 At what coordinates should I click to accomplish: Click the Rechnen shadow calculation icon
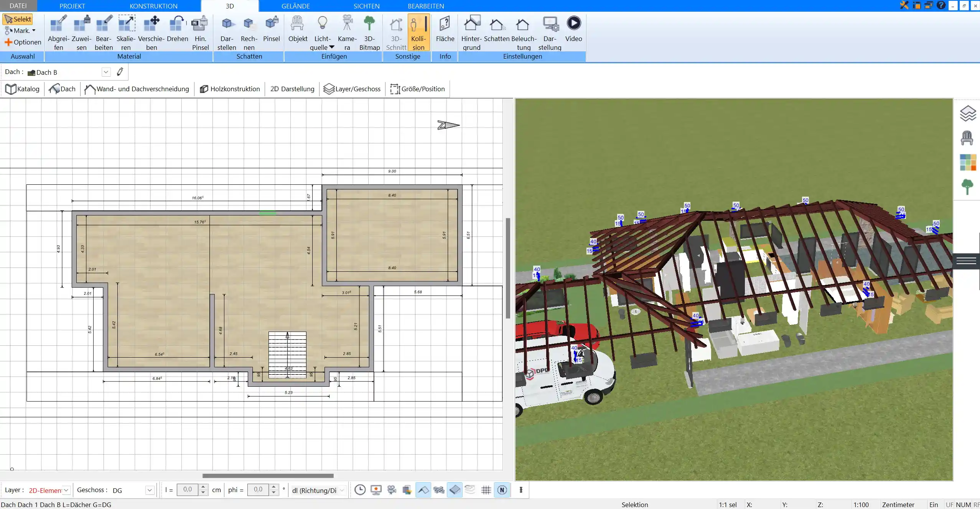(249, 33)
